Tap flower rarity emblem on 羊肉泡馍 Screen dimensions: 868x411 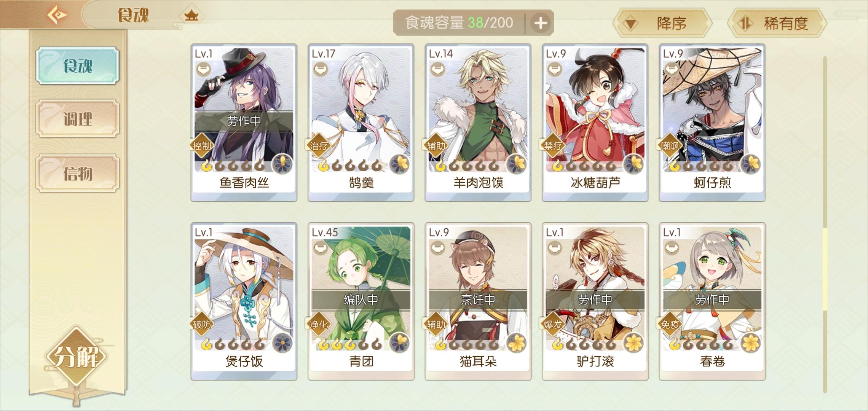tap(516, 164)
